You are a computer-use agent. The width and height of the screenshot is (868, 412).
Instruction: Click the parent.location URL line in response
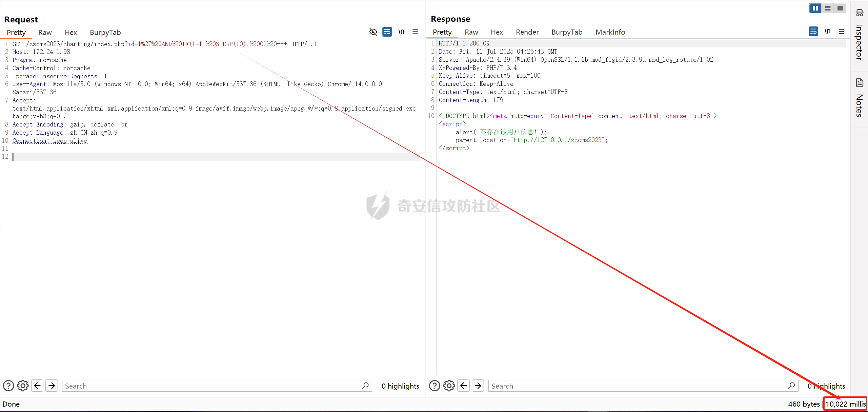tap(532, 140)
